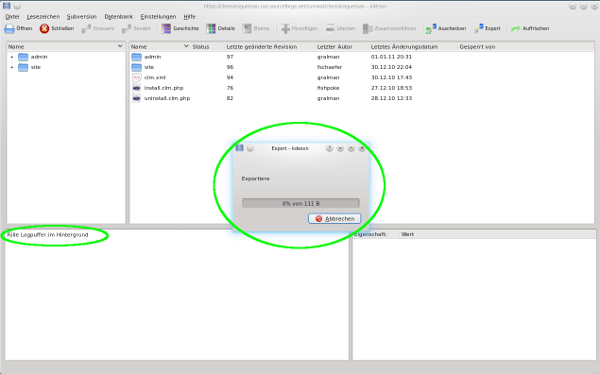Click the site folder icon in tree panel
600x374 pixels.
(x=23, y=67)
